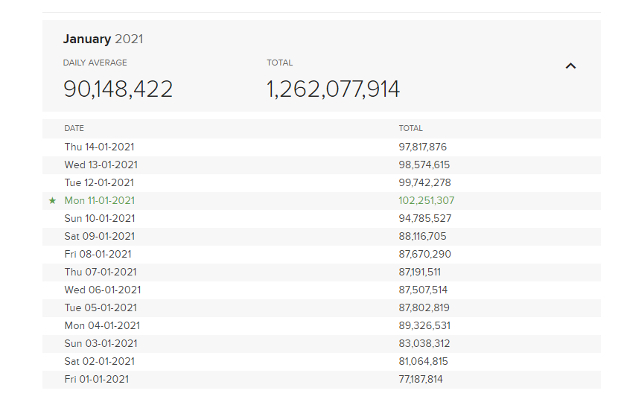624x405 pixels.
Task: Click the DATE column header
Action: pyautogui.click(x=74, y=128)
